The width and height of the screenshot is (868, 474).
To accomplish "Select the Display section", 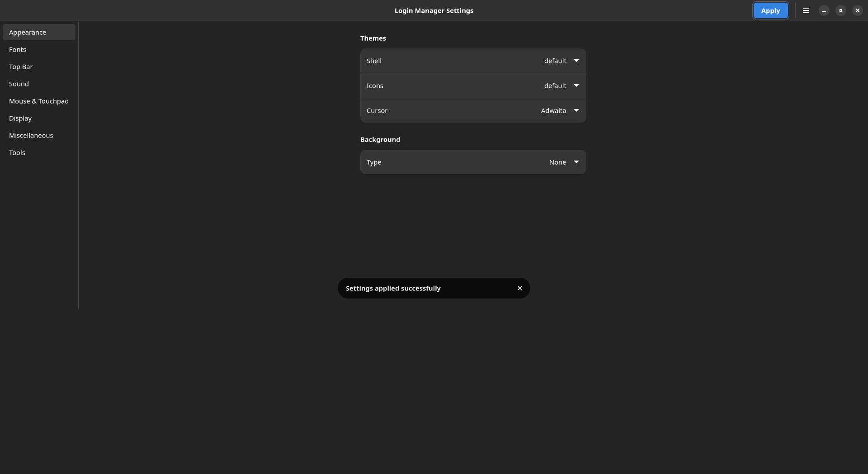I will [x=39, y=118].
